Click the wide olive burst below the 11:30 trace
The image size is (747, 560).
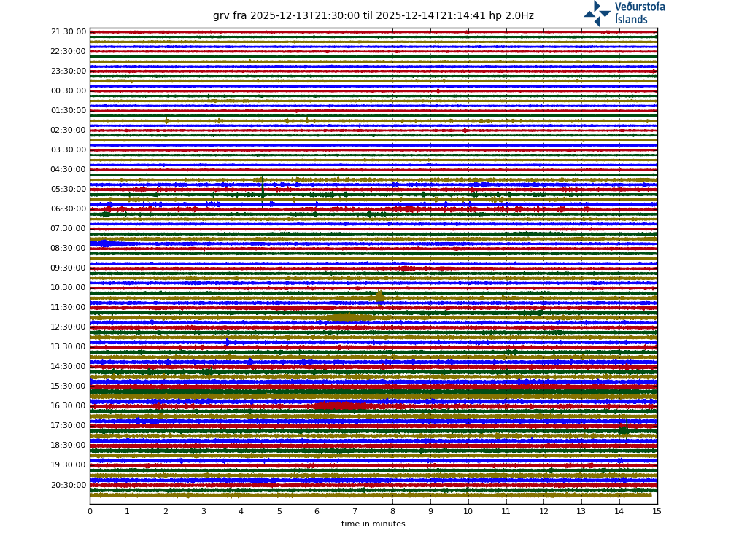(x=349, y=317)
